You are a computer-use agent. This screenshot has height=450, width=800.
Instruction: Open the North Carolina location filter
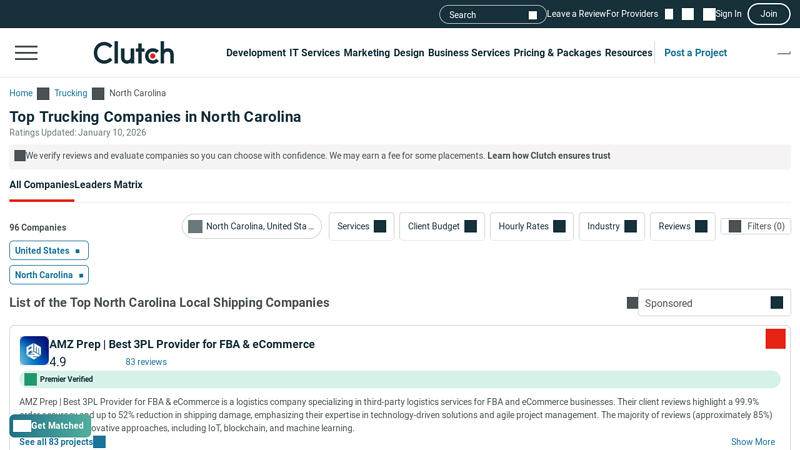pos(252,226)
